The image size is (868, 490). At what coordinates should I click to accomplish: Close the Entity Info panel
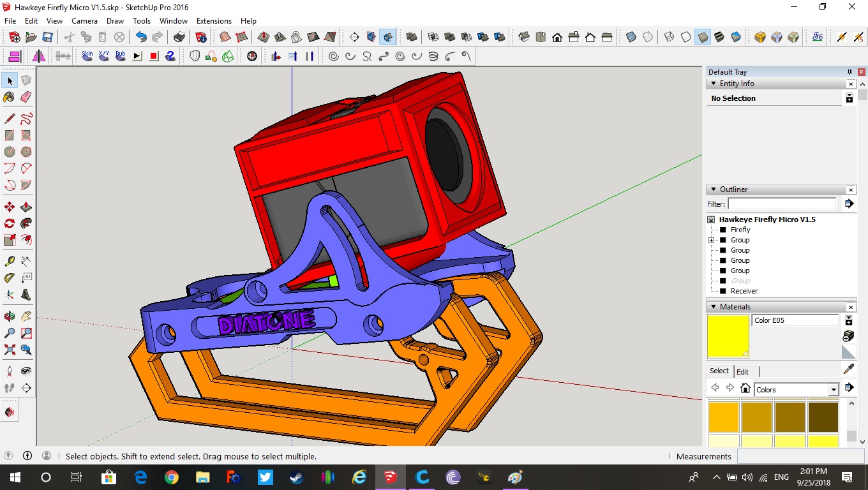point(851,84)
